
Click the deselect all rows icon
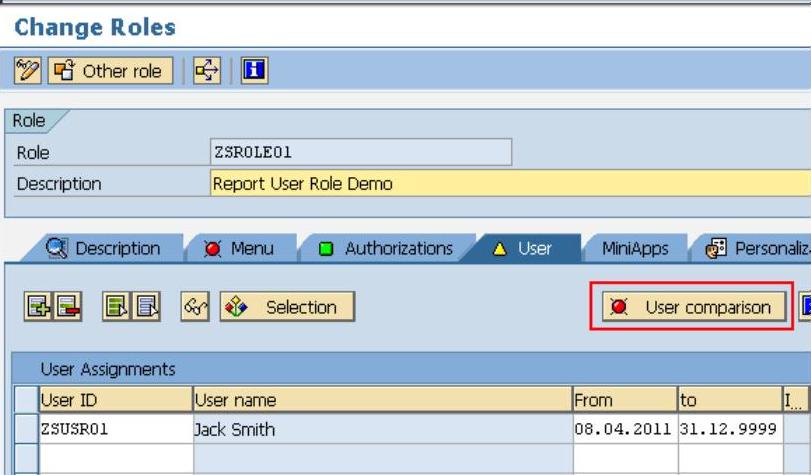(147, 307)
